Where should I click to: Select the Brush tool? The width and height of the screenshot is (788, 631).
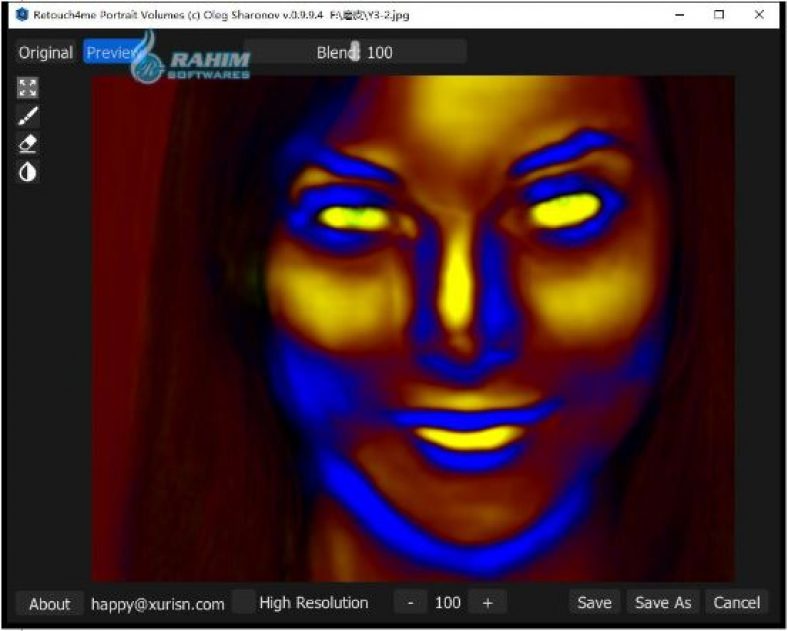point(28,116)
